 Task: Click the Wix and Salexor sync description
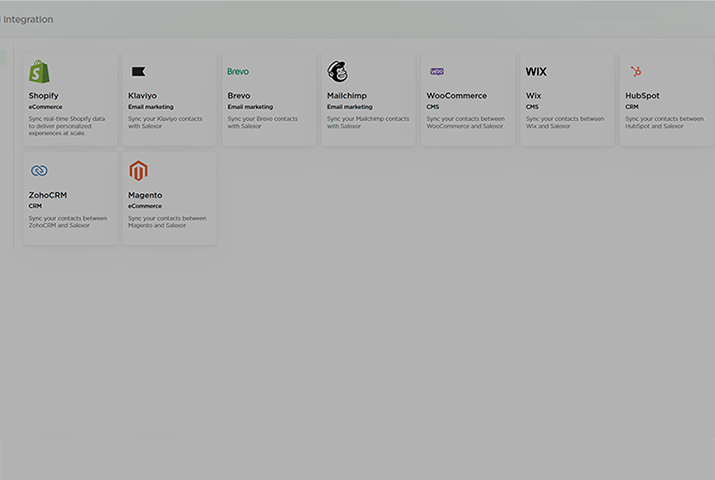click(565, 122)
